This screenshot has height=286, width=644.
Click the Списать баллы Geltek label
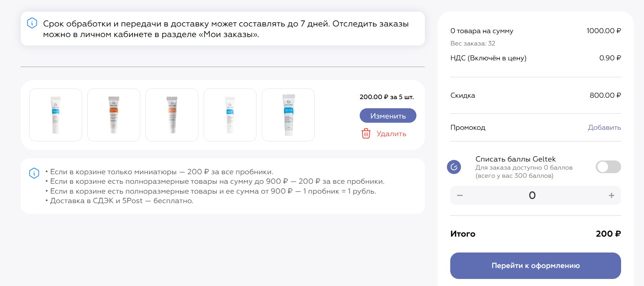point(515,159)
